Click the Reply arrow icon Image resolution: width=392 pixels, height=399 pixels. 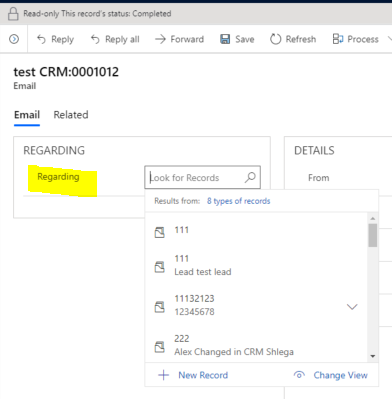coord(41,39)
